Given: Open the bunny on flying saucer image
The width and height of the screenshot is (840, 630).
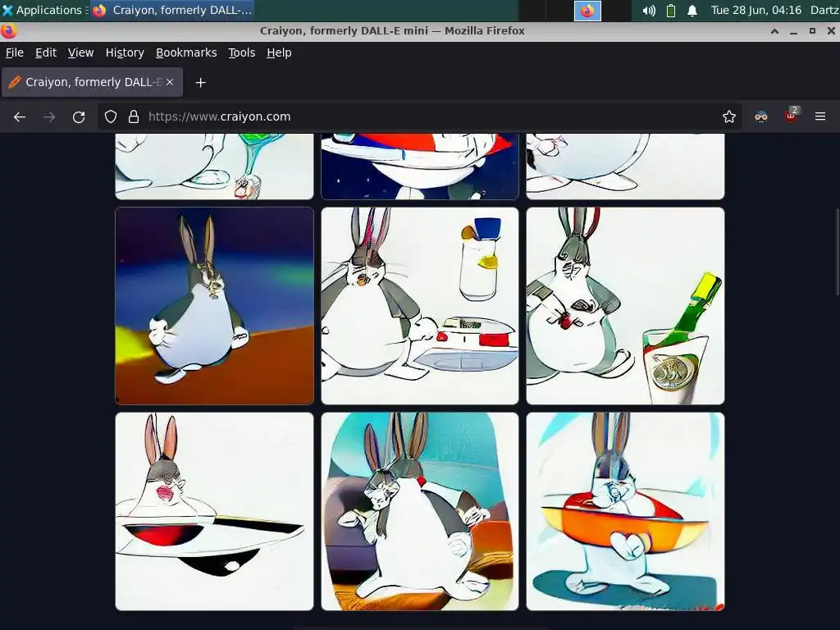Looking at the screenshot, I should point(214,511).
